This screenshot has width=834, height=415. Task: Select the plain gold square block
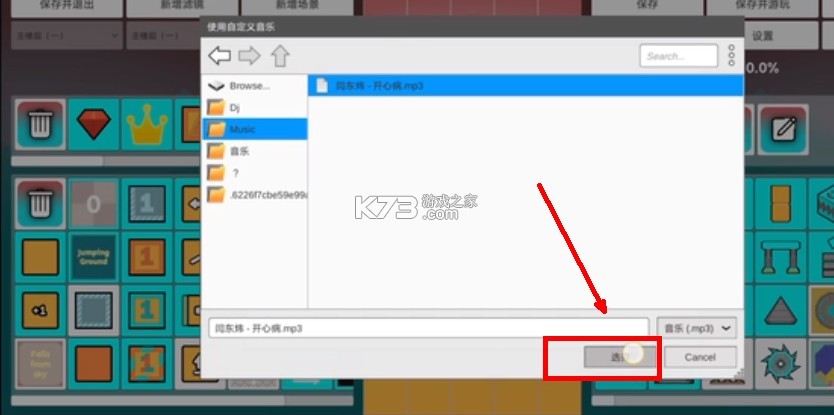(x=40, y=257)
